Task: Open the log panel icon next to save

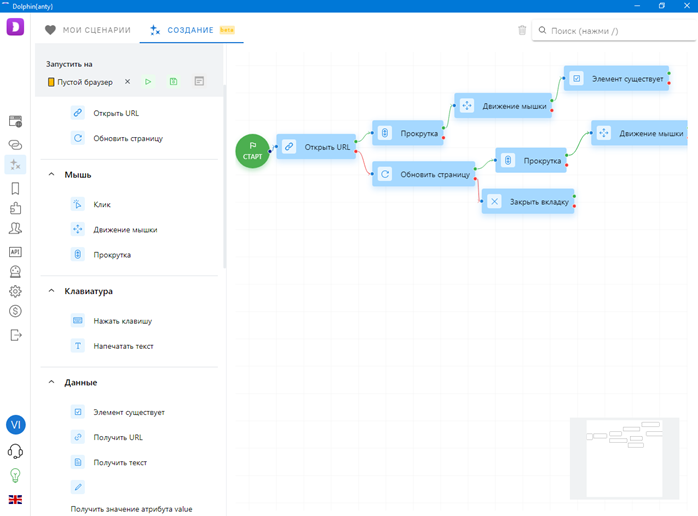Action: (x=199, y=81)
